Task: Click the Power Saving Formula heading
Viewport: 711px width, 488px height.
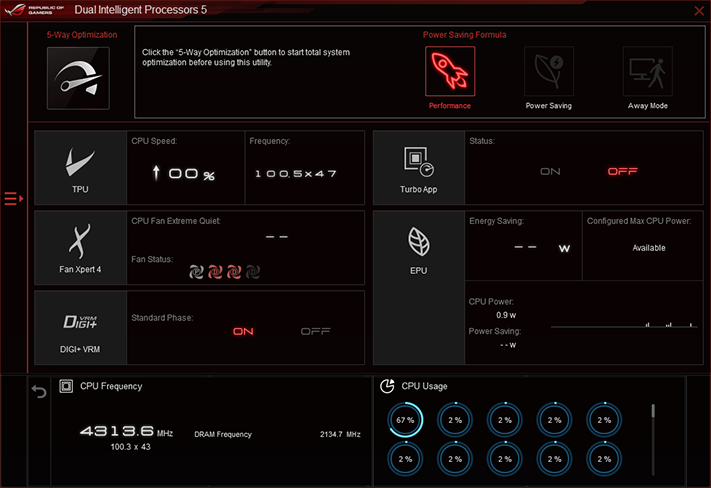Action: pos(464,35)
